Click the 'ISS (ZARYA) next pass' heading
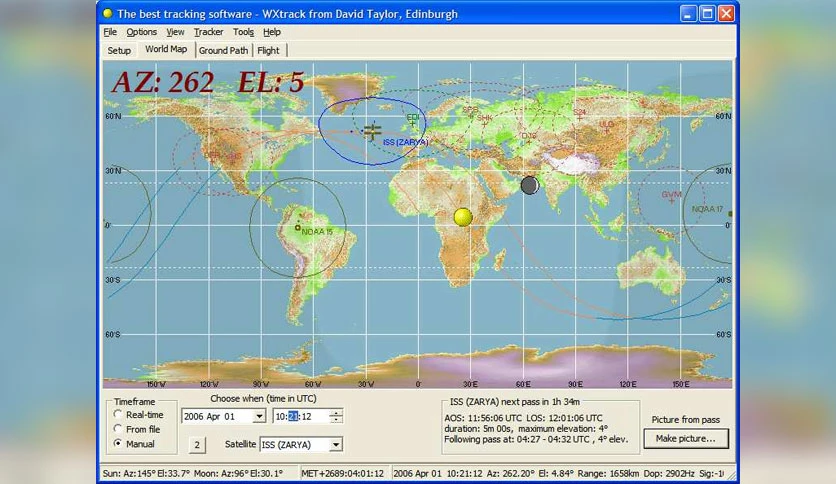This screenshot has width=836, height=484. click(515, 402)
